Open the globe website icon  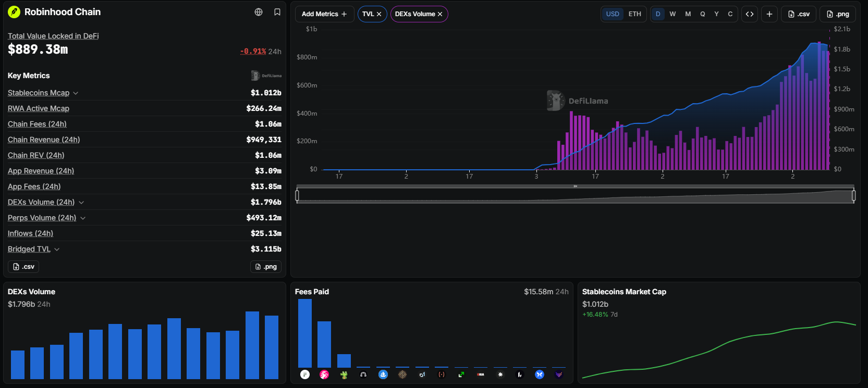pos(259,12)
